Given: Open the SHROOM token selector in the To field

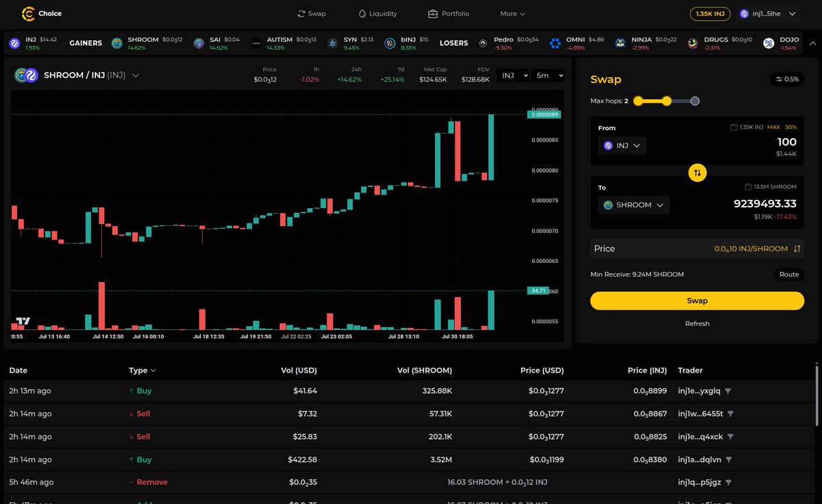Looking at the screenshot, I should [x=634, y=204].
